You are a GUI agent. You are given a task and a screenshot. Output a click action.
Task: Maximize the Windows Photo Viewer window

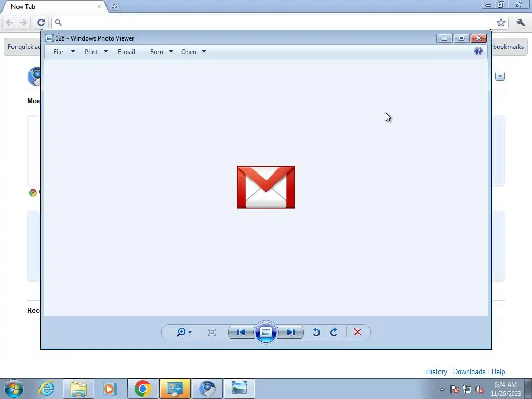click(461, 38)
